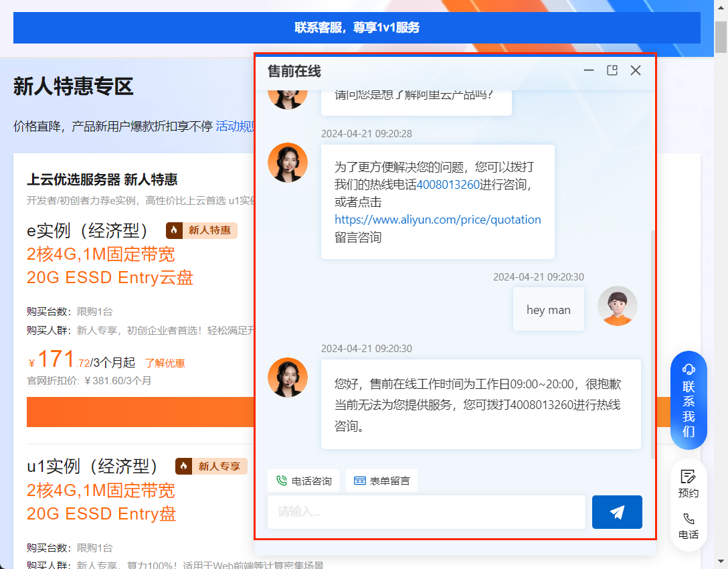
Task: Click timestamp 2024-04-21 09:20:28
Action: tap(366, 134)
